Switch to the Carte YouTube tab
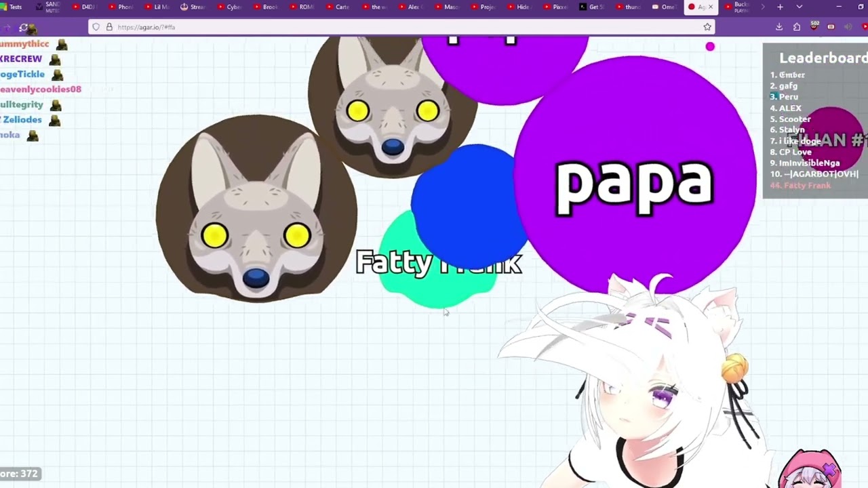 click(339, 7)
